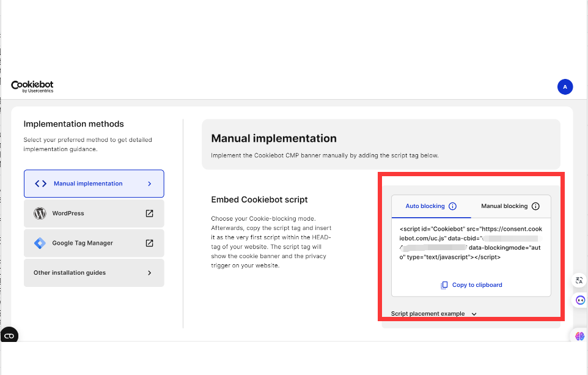This screenshot has height=375, width=588.
Task: Click the info icon beside Manual blocking
Action: 535,206
